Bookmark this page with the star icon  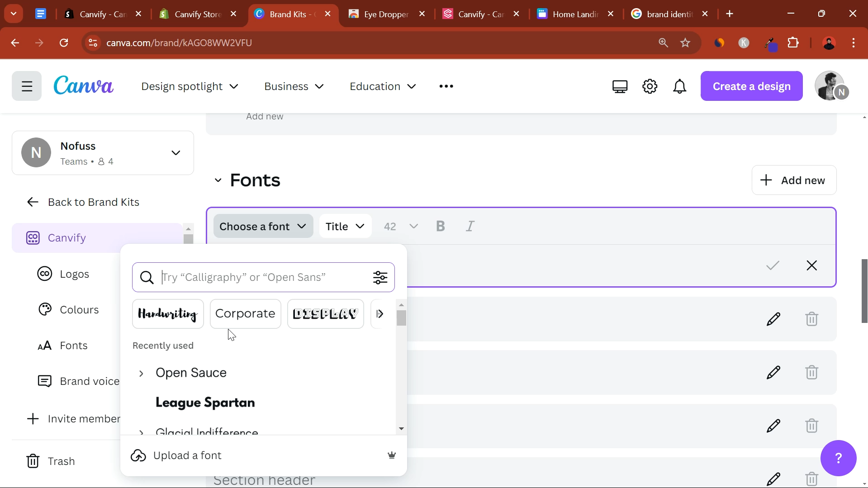click(685, 43)
